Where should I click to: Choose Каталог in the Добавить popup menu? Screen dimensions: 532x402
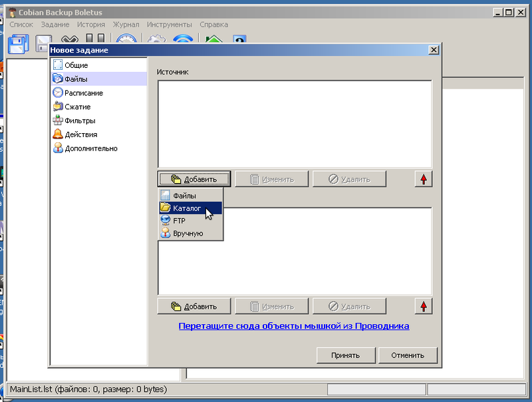pyautogui.click(x=191, y=208)
